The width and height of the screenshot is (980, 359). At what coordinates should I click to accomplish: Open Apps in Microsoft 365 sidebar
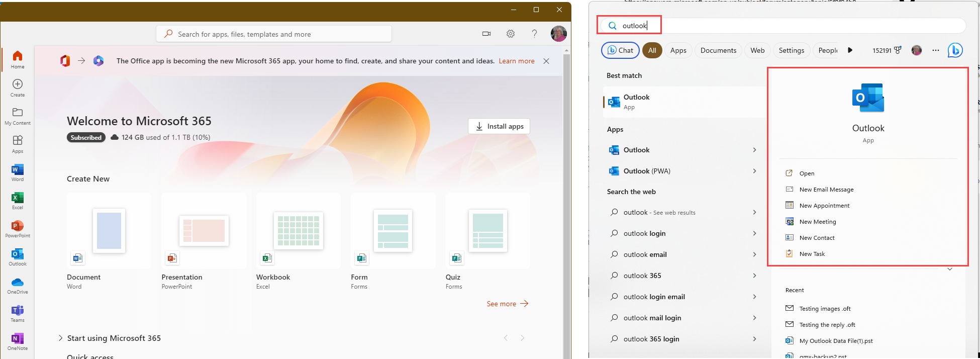pos(18,144)
